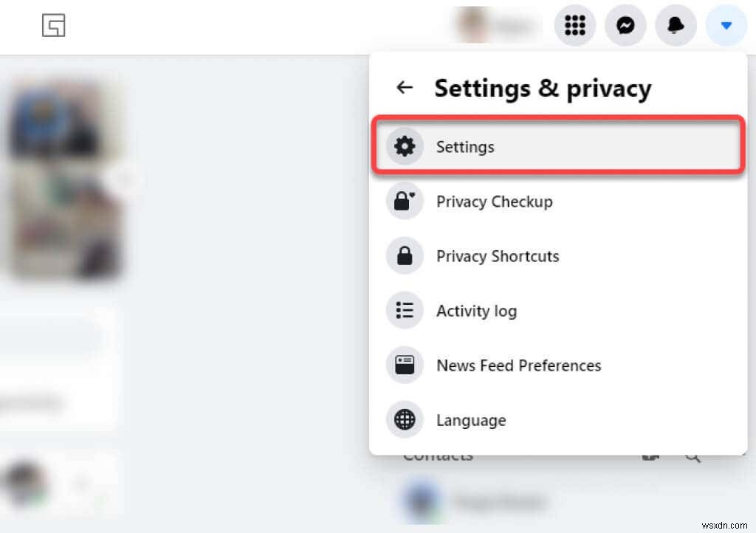Screen dimensions: 756x533
Task: Open the notifications bell
Action: click(x=676, y=25)
